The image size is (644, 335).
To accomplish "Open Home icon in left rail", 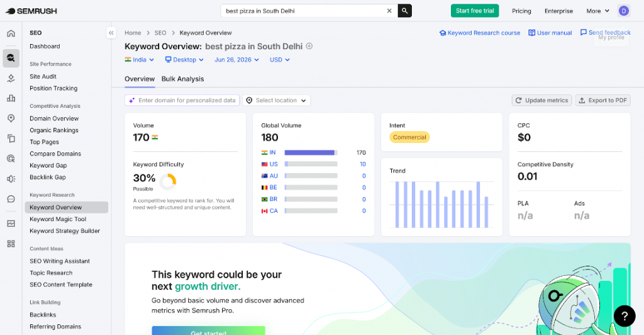I will pyautogui.click(x=11, y=33).
